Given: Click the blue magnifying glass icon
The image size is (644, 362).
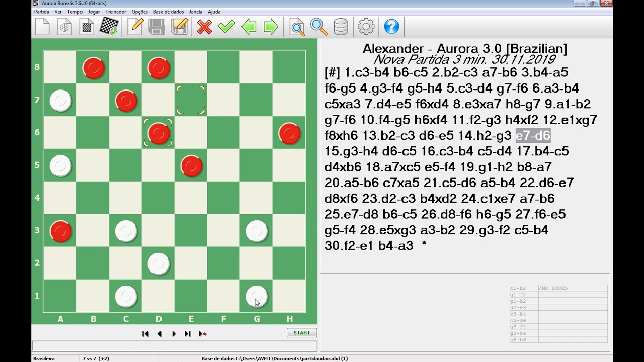Looking at the screenshot, I should pyautogui.click(x=319, y=27).
